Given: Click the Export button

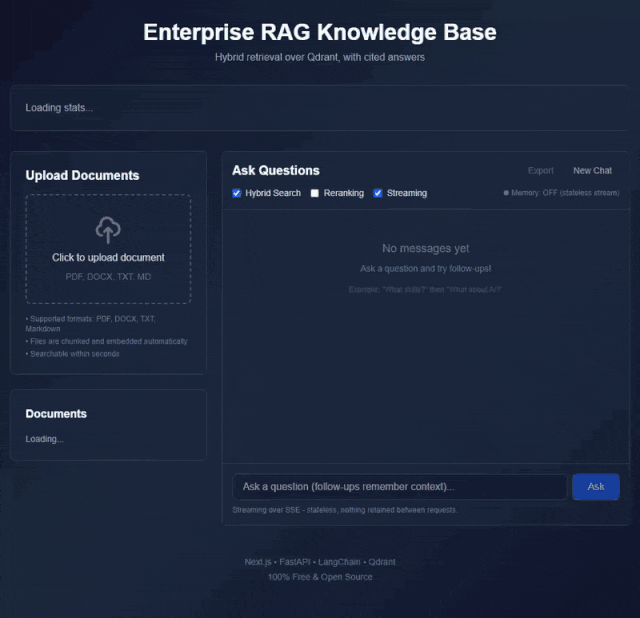Looking at the screenshot, I should [x=540, y=171].
